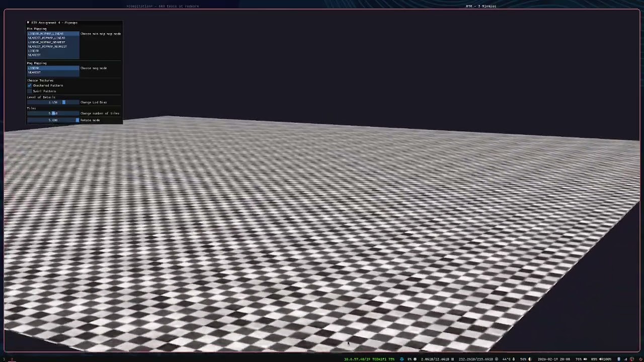Click the Rotate mode slider
Screen dimensions: 644x362
click(53, 120)
